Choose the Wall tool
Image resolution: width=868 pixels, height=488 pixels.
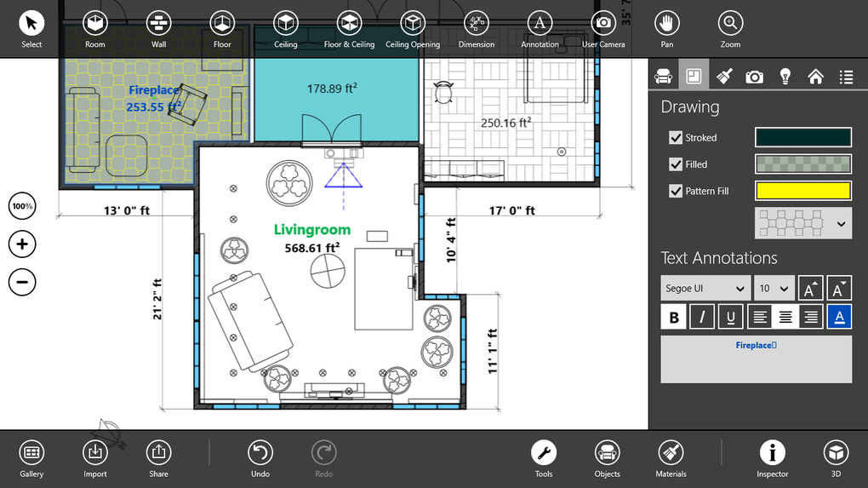coord(158,29)
